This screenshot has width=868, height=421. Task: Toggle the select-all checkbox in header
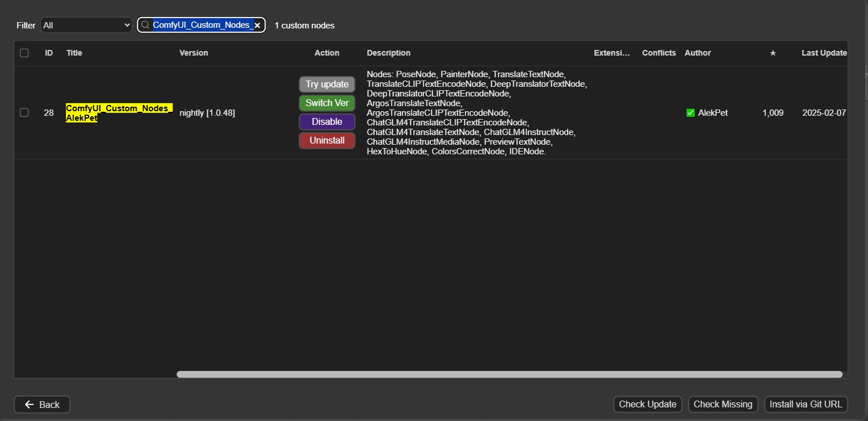(x=24, y=53)
